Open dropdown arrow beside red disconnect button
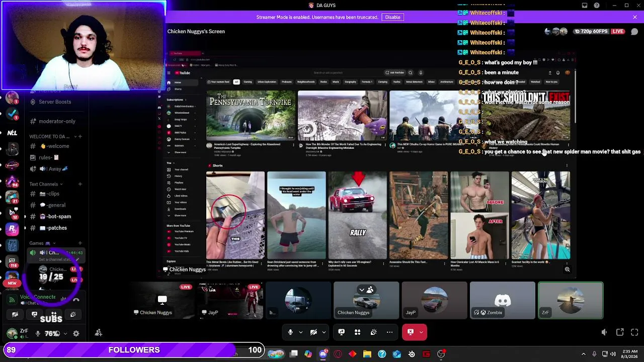 422,332
